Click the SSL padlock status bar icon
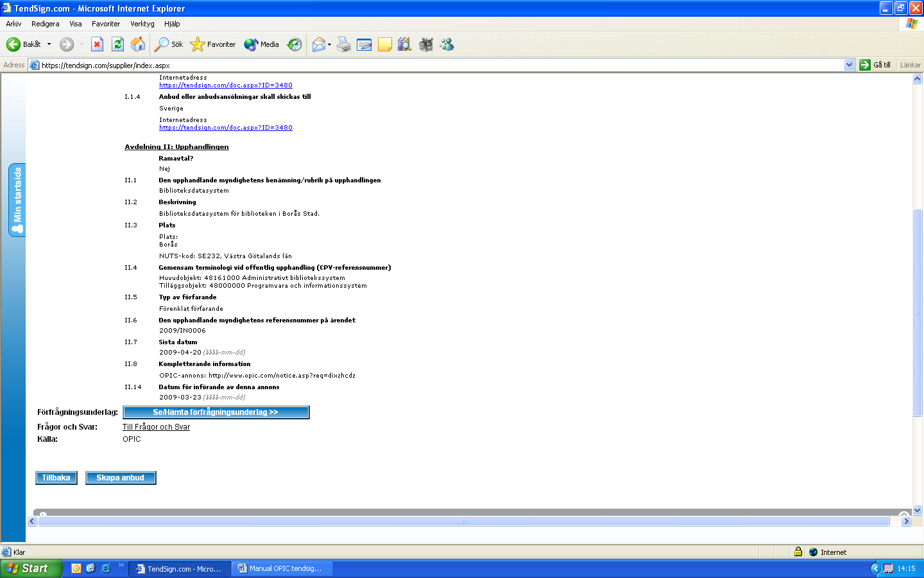This screenshot has width=924, height=578. 798,552
